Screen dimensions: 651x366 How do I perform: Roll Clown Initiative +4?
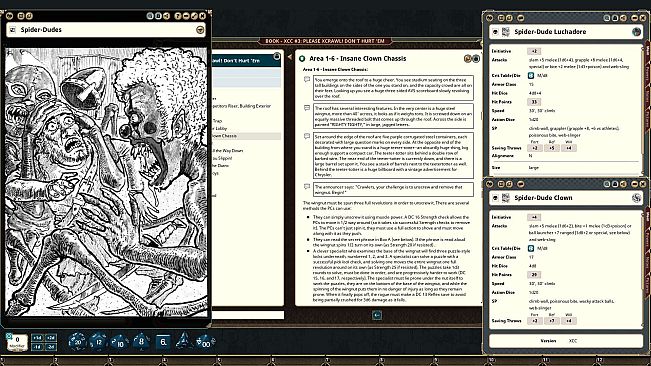[534, 217]
